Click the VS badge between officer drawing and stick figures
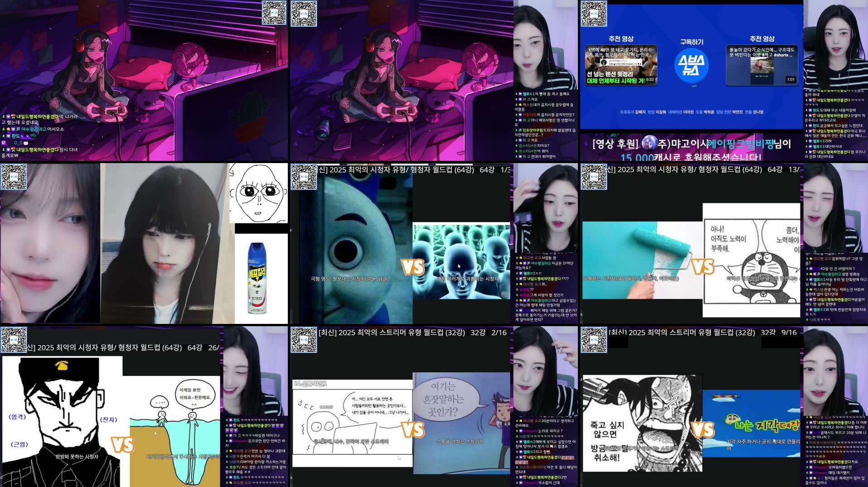Image resolution: width=868 pixels, height=487 pixels. pos(123,445)
